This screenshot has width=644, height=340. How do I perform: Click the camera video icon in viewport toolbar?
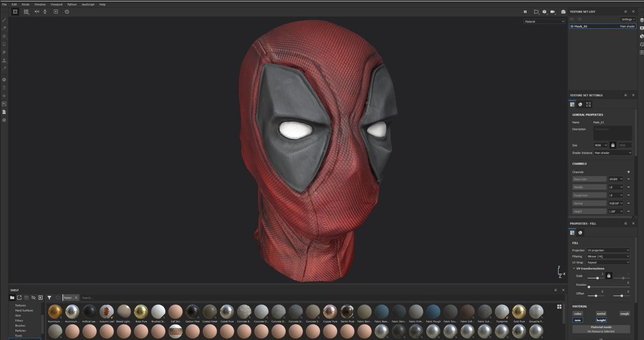coord(552,11)
